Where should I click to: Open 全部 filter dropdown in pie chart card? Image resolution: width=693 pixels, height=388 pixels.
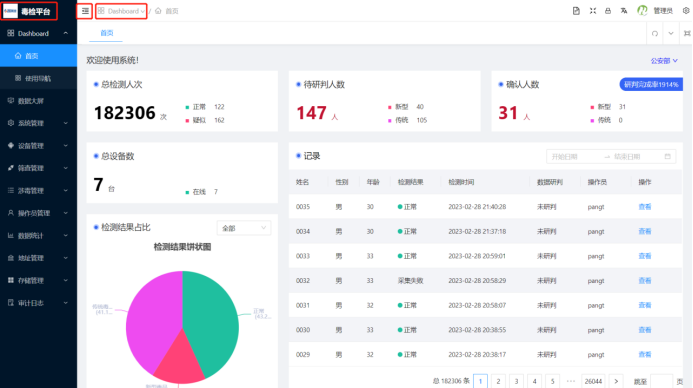click(244, 228)
